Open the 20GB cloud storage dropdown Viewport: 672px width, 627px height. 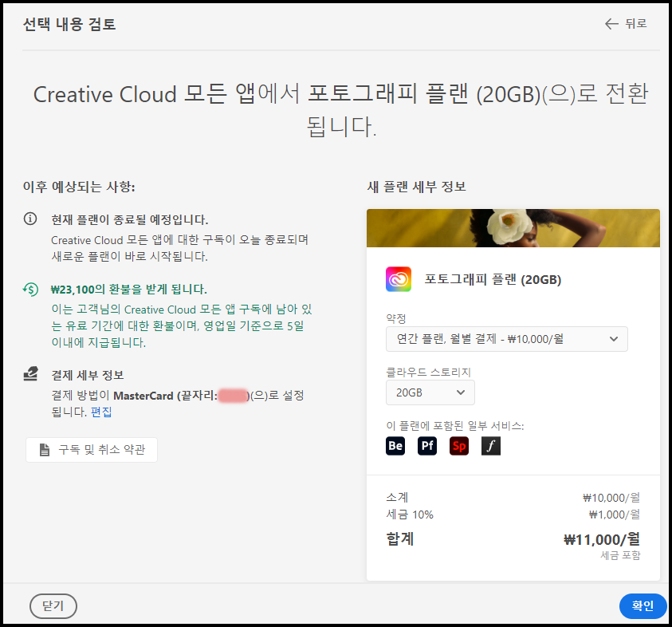pyautogui.click(x=430, y=392)
